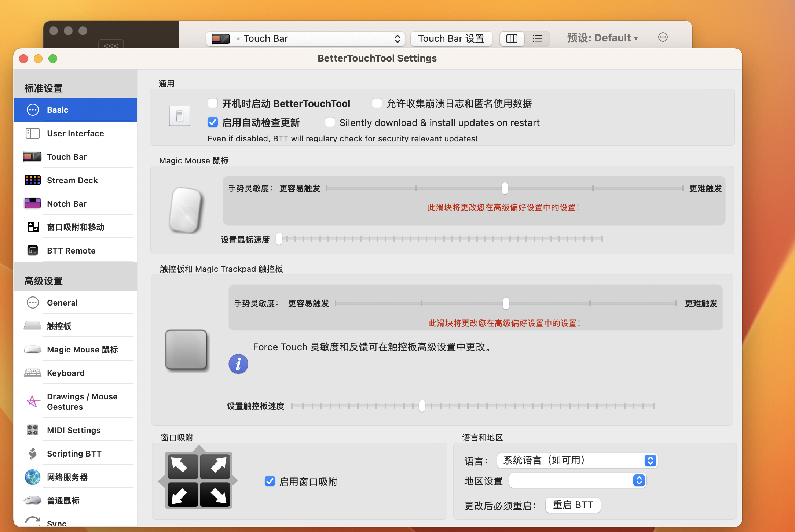
Task: Click the Force Touch info icon
Action: 238,364
